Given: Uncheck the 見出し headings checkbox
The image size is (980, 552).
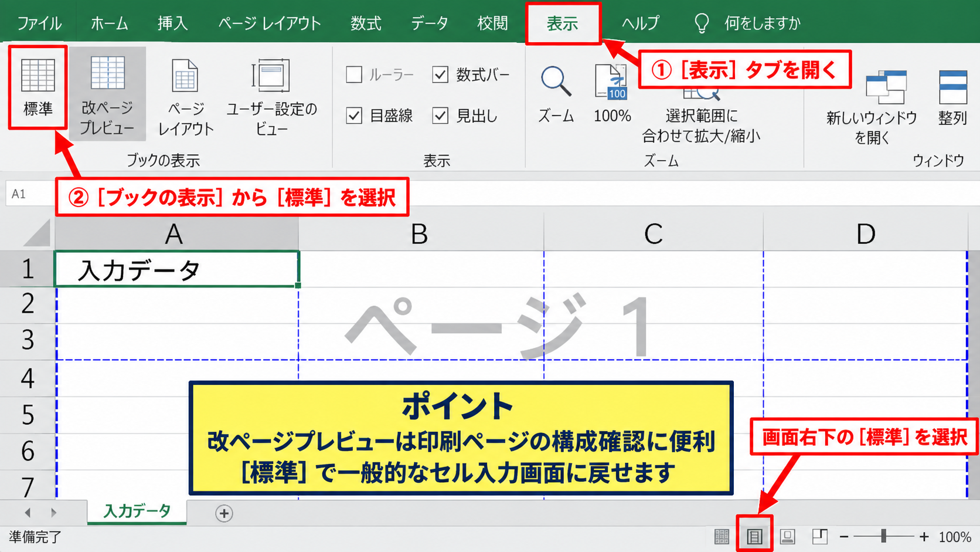Looking at the screenshot, I should pos(440,116).
